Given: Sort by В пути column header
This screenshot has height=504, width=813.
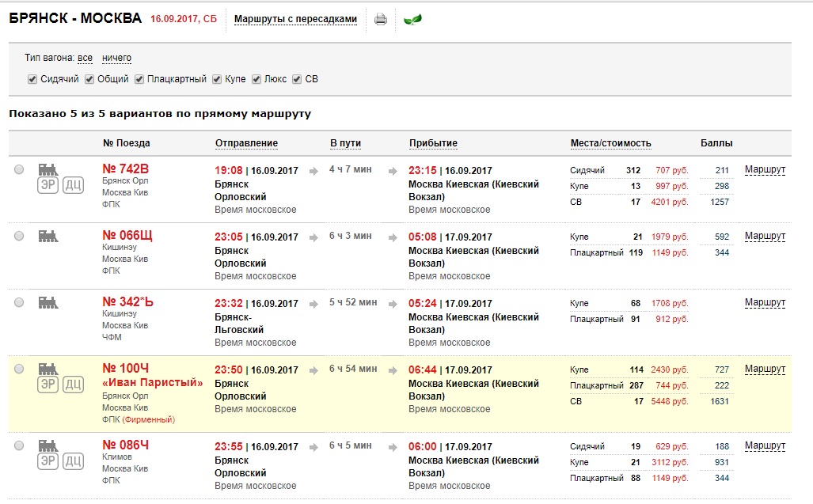Looking at the screenshot, I should (x=345, y=143).
